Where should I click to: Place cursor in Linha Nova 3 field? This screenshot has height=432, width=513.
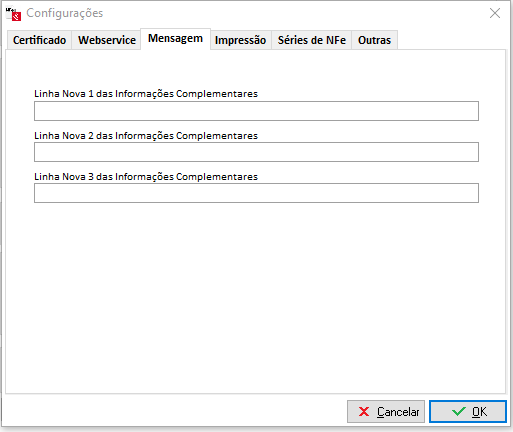(x=256, y=193)
